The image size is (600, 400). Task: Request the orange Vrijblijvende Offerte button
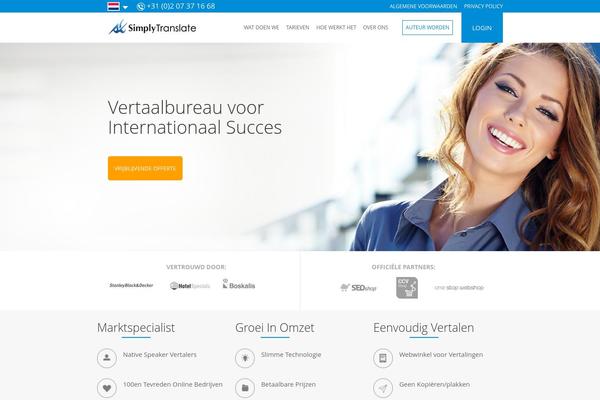(x=145, y=168)
